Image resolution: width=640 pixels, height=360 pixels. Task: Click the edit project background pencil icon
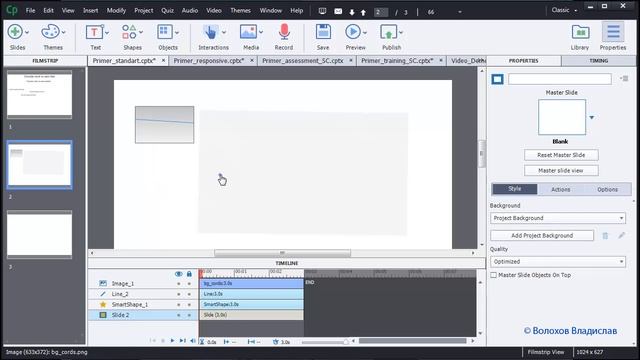(x=621, y=236)
